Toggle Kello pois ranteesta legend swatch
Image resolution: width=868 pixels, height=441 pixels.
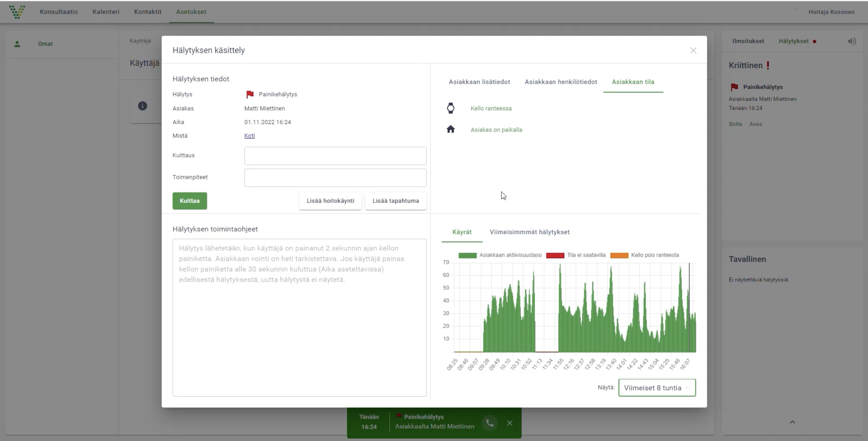coord(619,255)
